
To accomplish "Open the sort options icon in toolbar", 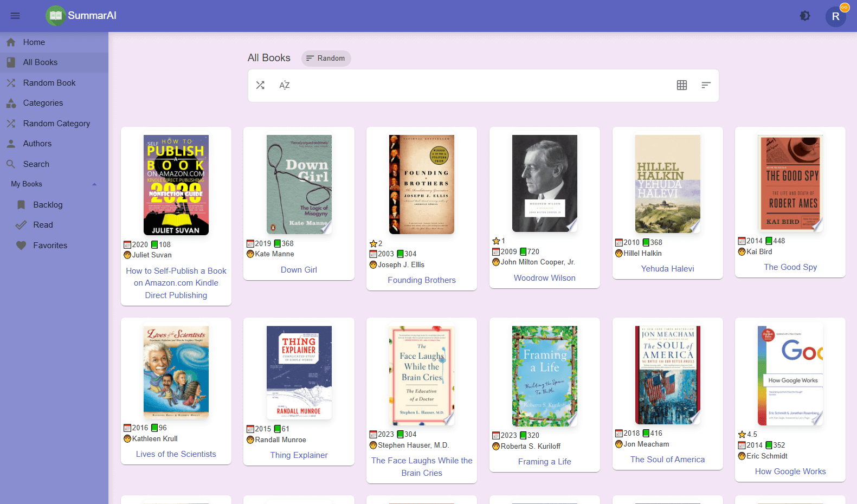I will pos(706,85).
